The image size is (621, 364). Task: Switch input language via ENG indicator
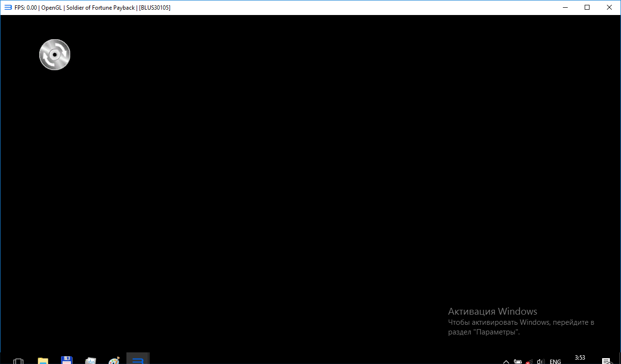click(x=556, y=361)
